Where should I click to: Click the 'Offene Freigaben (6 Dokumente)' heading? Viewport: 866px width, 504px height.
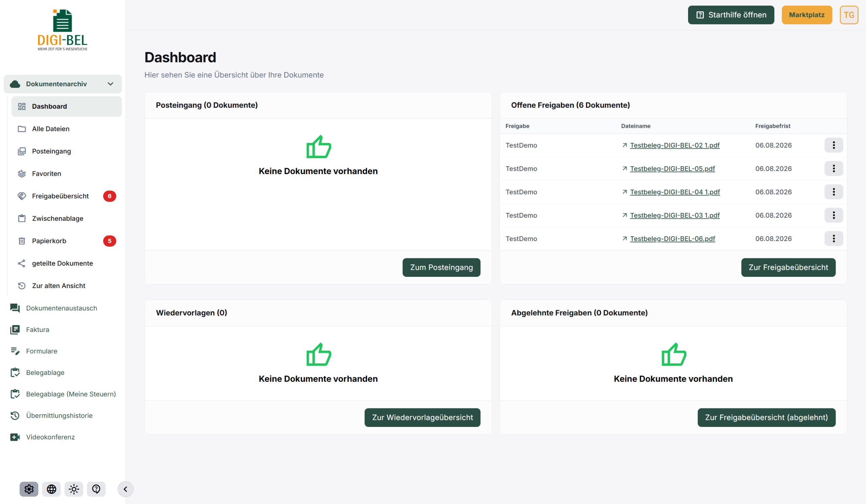(x=570, y=105)
